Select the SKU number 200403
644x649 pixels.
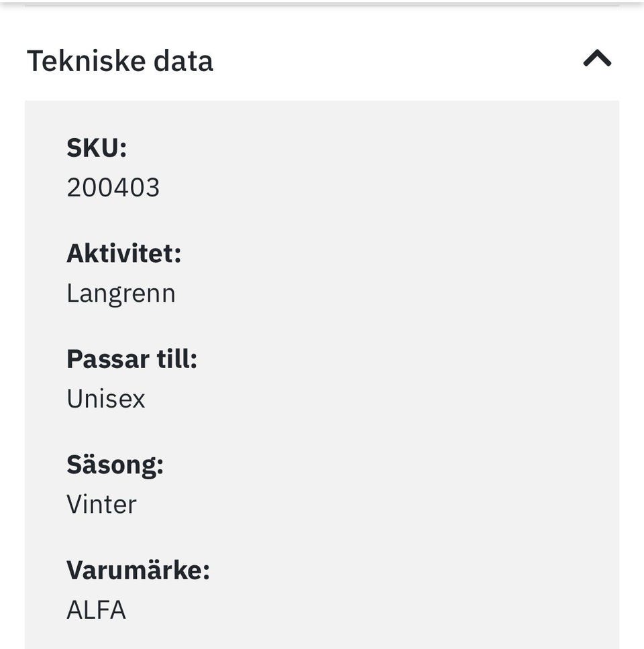click(113, 188)
